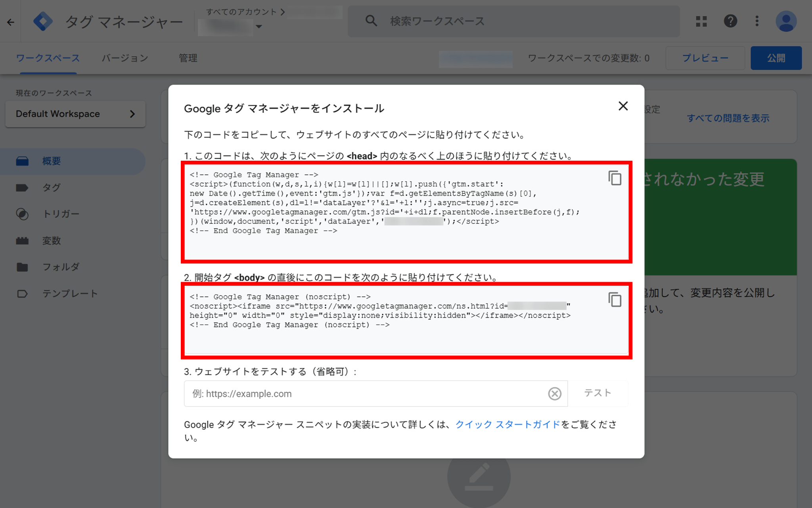812x508 pixels.
Task: Copy the head code snippet
Action: [615, 178]
